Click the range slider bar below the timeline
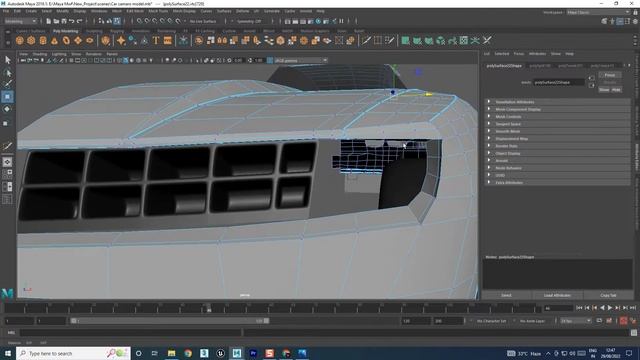This screenshot has height=360, width=640. [x=169, y=321]
